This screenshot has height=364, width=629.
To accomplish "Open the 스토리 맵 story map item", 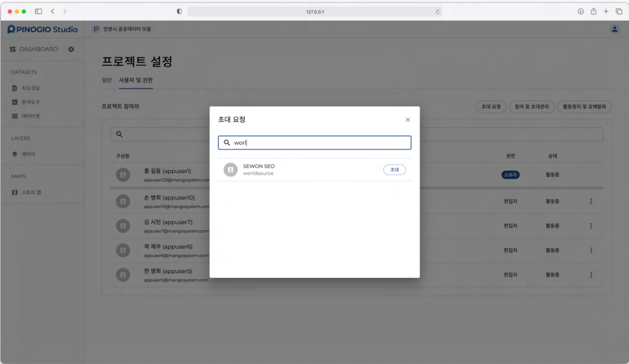I will (31, 192).
